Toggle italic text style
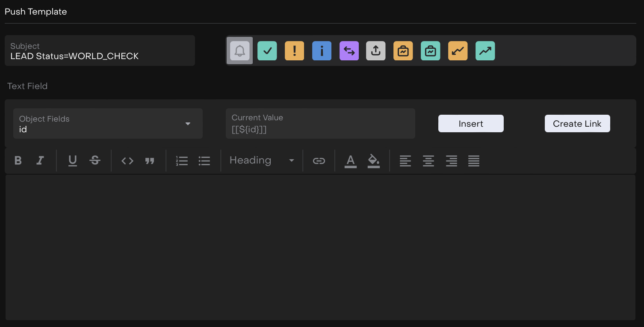This screenshot has width=644, height=327. [x=40, y=161]
